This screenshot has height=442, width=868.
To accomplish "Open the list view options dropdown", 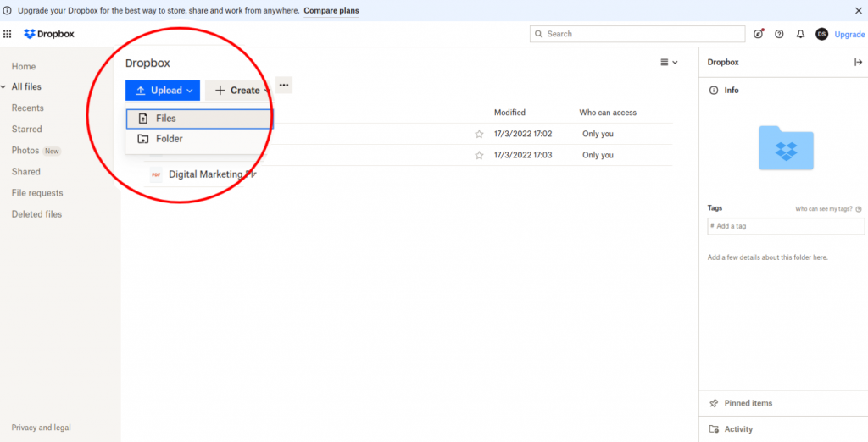I will (x=669, y=63).
